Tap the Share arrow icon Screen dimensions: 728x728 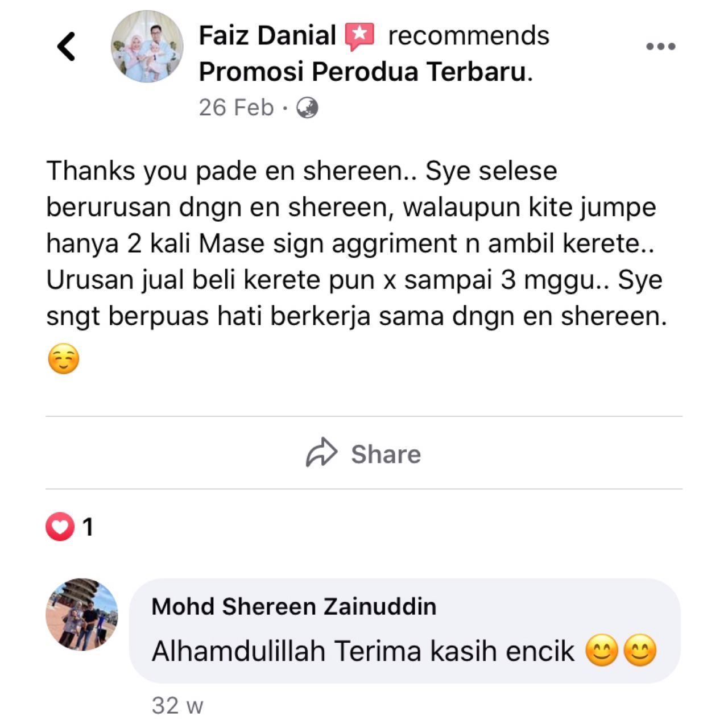(x=322, y=453)
